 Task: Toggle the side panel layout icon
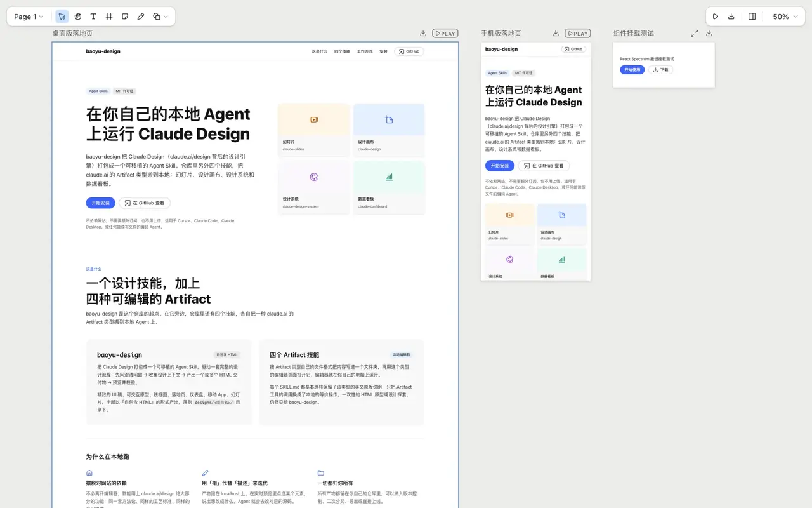tap(752, 17)
